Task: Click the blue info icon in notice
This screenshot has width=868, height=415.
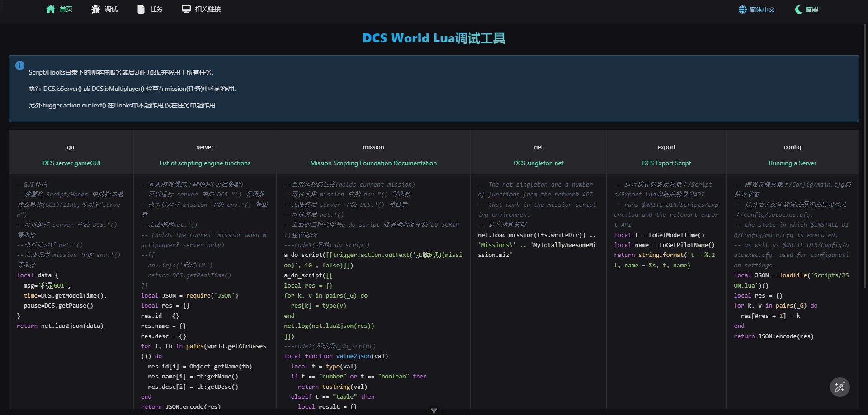Action: click(x=20, y=65)
